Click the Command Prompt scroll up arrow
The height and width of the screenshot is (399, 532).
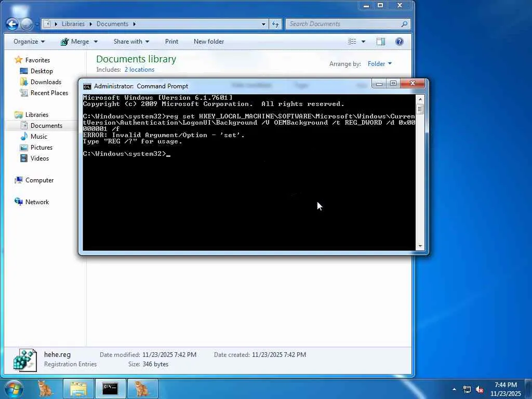[x=420, y=99]
